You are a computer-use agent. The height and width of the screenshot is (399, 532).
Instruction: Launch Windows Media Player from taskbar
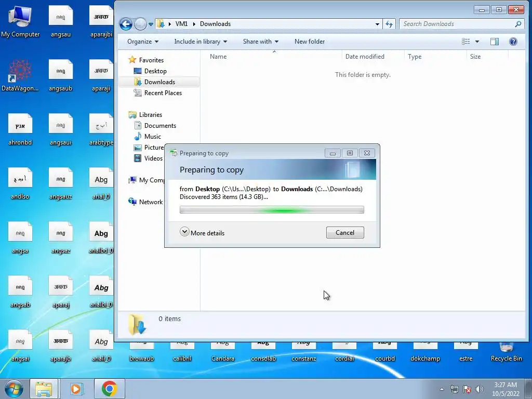(x=76, y=389)
